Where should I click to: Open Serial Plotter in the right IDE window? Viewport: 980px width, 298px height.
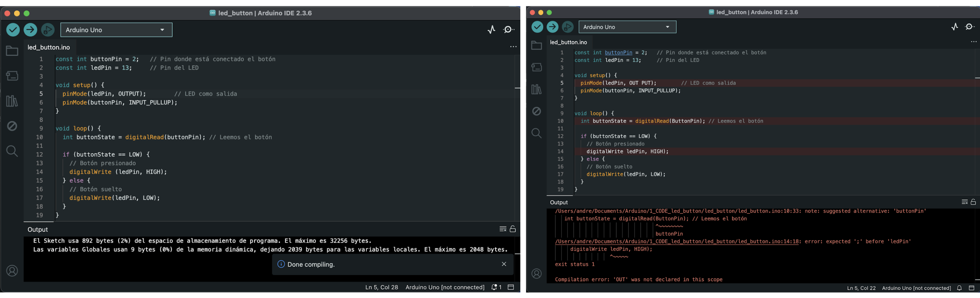[955, 27]
